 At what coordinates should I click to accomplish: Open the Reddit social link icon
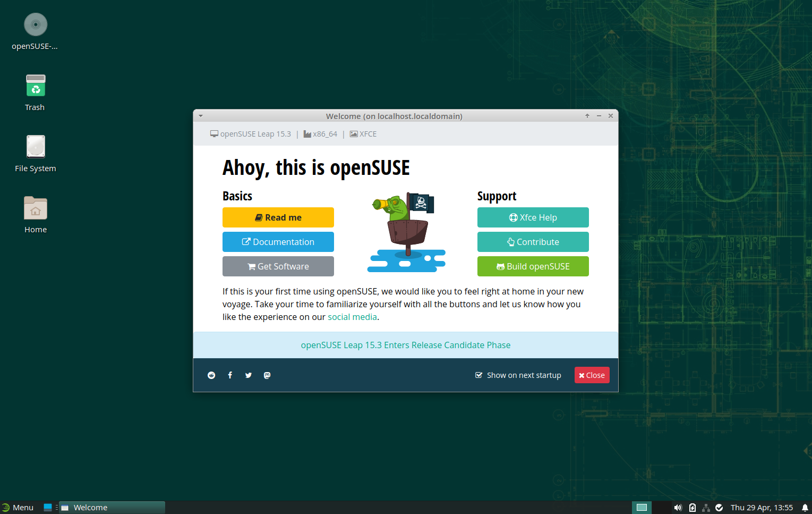[x=211, y=375]
